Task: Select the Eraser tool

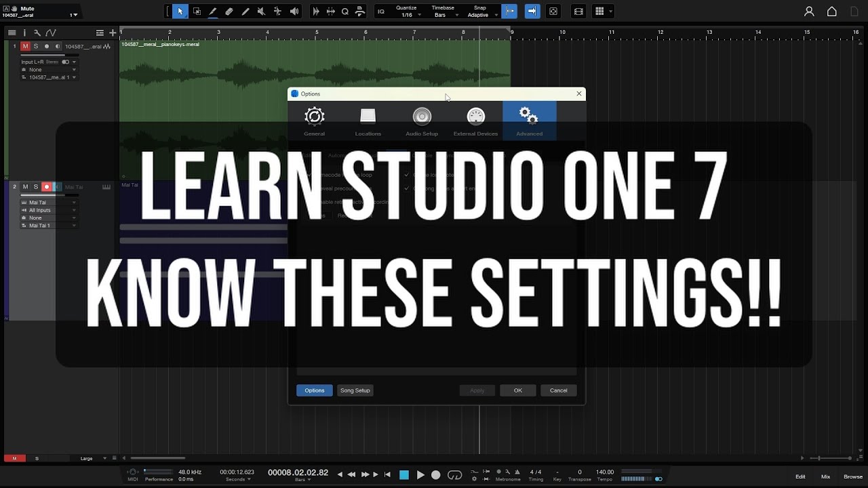Action: [x=229, y=12]
